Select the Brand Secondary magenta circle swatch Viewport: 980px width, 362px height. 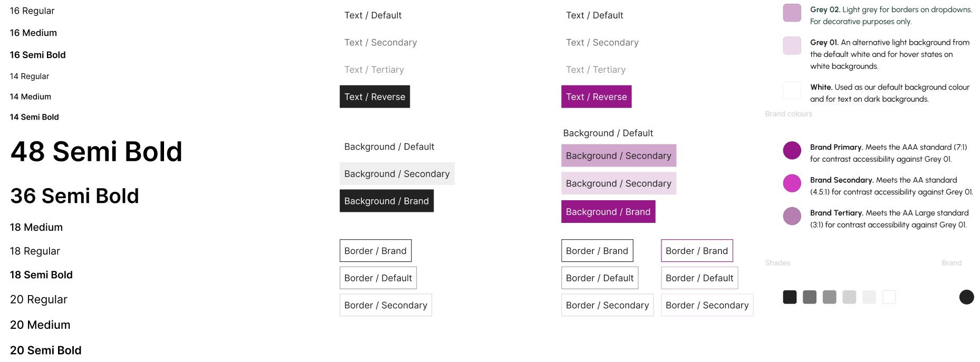792,183
